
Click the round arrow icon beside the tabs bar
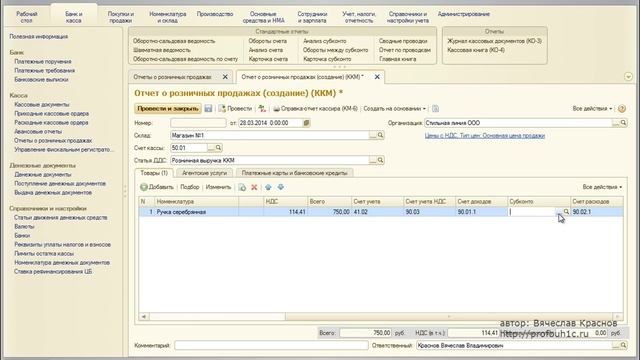point(628,77)
